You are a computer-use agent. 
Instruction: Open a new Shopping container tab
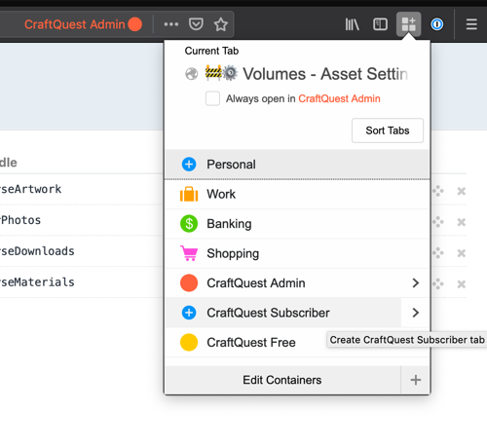click(297, 253)
